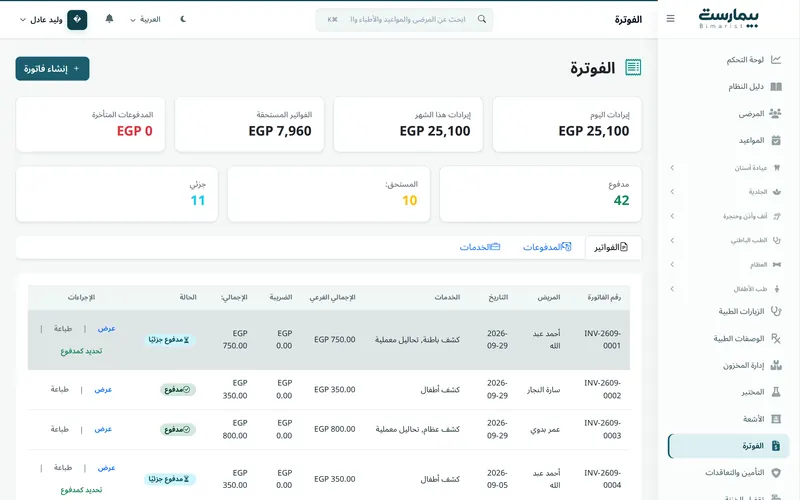Screen dimensions: 800x500
Task: Open the appointments calendar icon
Action: pos(776,140)
